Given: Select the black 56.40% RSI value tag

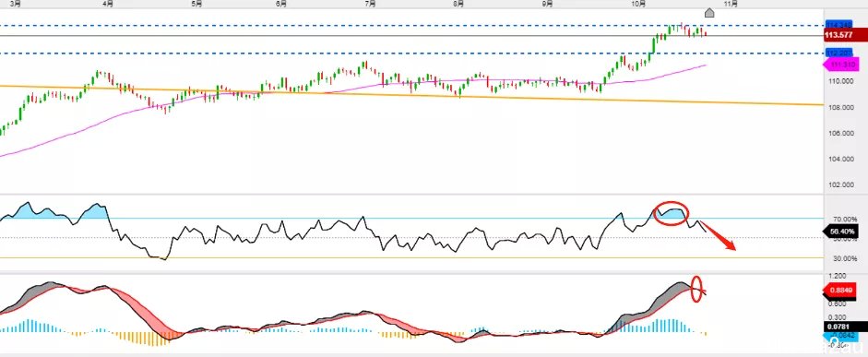Looking at the screenshot, I should tap(841, 232).
